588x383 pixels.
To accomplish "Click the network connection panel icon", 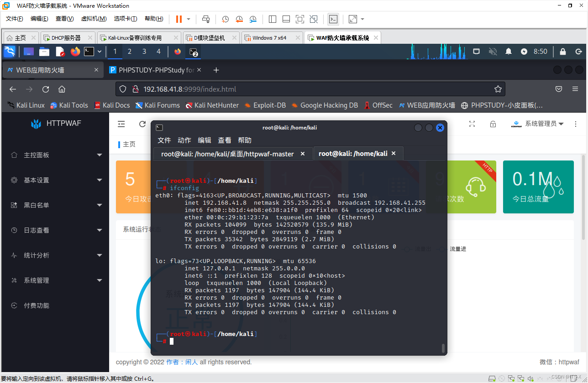I will [476, 52].
